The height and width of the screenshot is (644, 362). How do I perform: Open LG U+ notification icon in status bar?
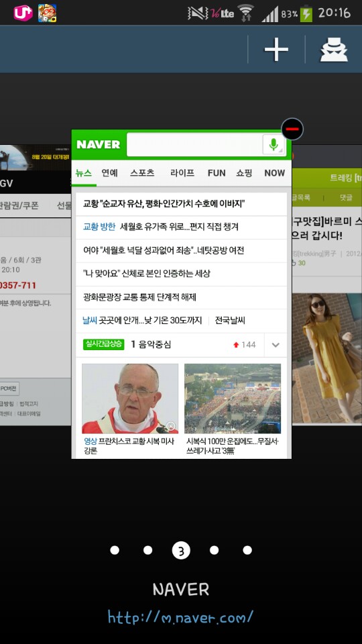coord(23,13)
